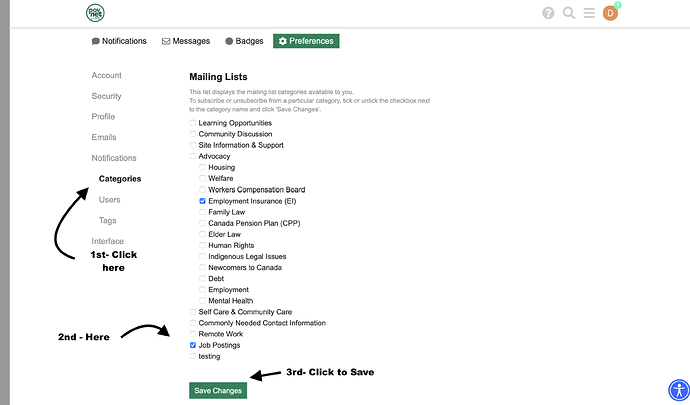Switch to the Messages tab
This screenshot has height=405, width=690.
pyautogui.click(x=186, y=41)
